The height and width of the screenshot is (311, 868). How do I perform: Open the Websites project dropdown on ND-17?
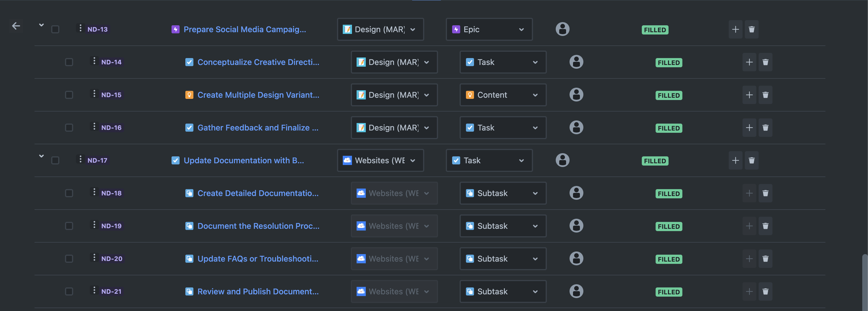point(380,161)
